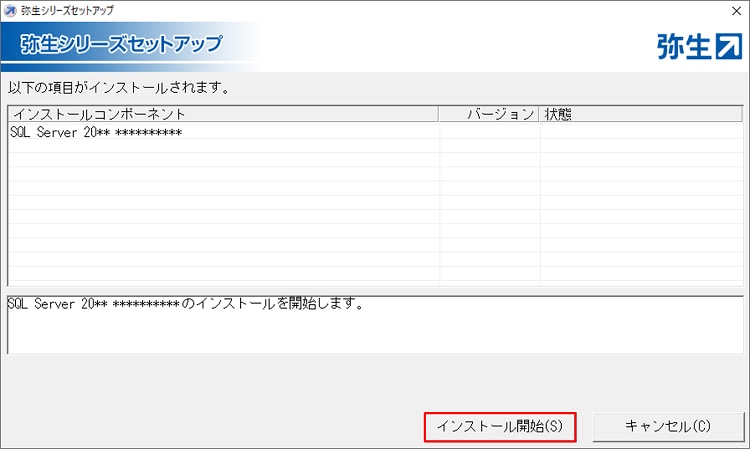
Task: Close the 弥生シリーズセットアップ window
Action: 737,11
